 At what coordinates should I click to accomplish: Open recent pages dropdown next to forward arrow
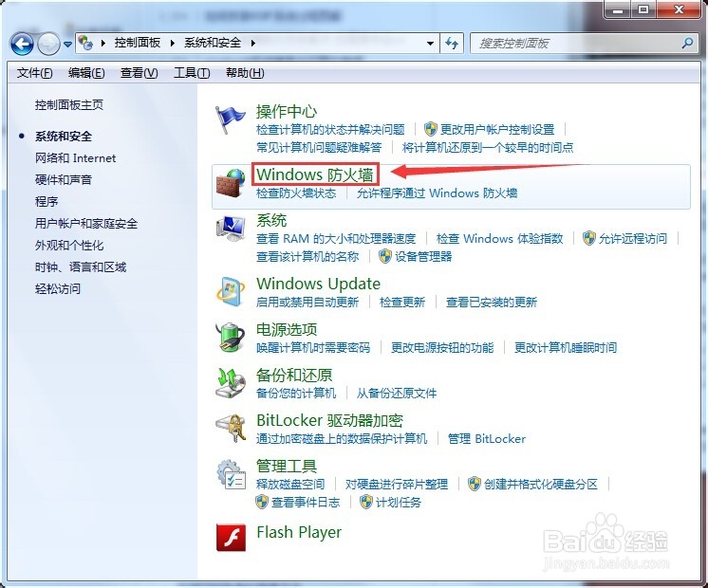point(67,45)
